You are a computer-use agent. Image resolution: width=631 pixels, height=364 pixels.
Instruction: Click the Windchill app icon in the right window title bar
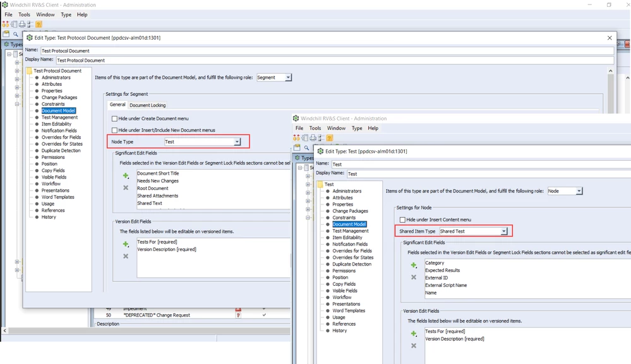click(296, 119)
